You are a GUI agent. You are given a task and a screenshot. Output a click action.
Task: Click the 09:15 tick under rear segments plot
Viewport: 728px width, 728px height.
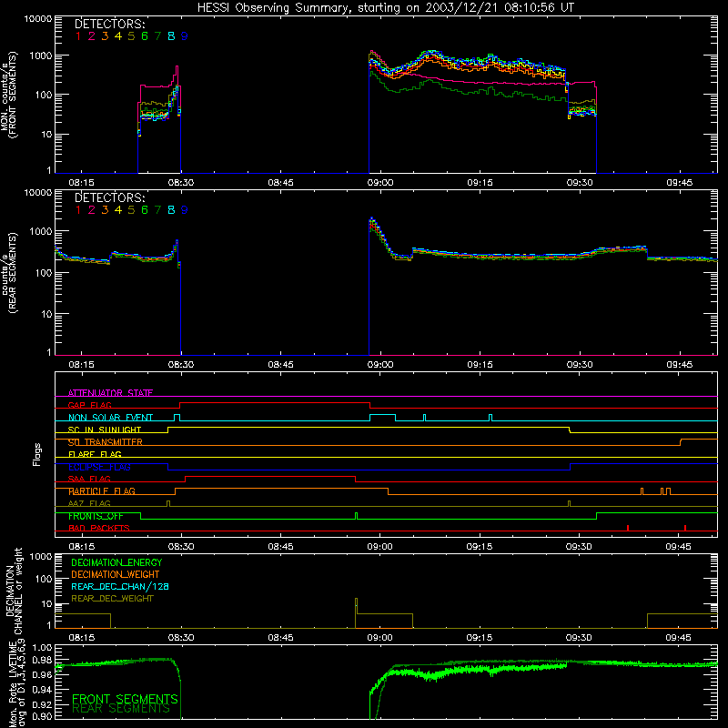pos(480,365)
